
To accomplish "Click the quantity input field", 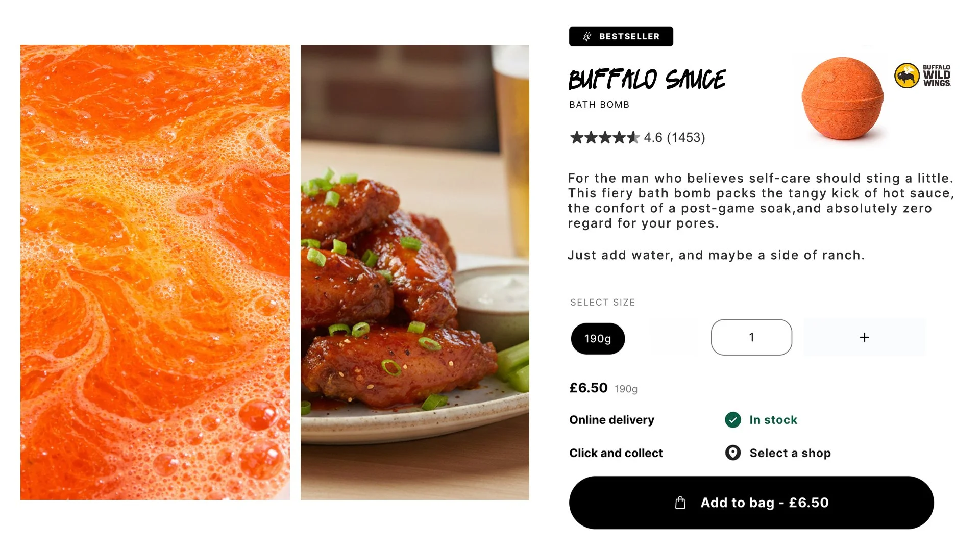I will tap(751, 337).
